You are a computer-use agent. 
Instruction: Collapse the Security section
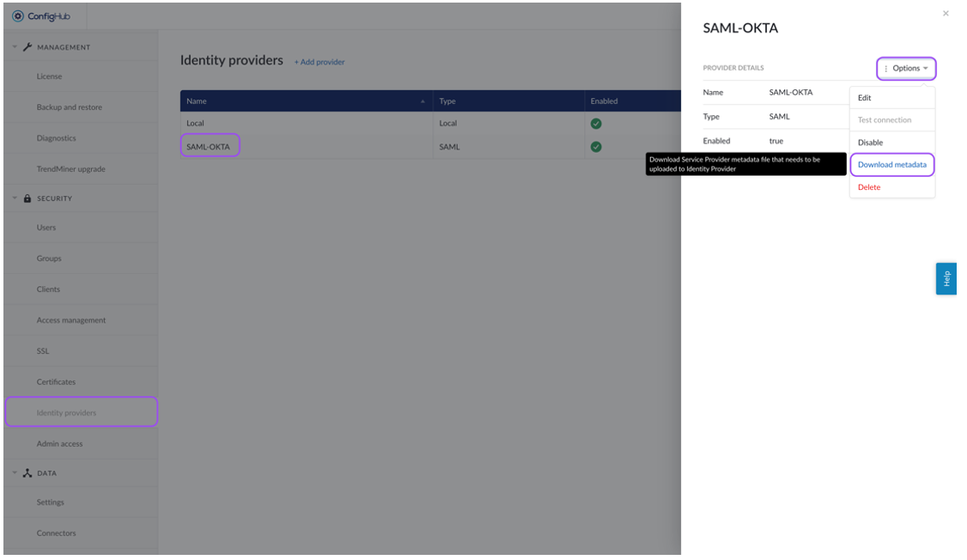[x=15, y=198]
